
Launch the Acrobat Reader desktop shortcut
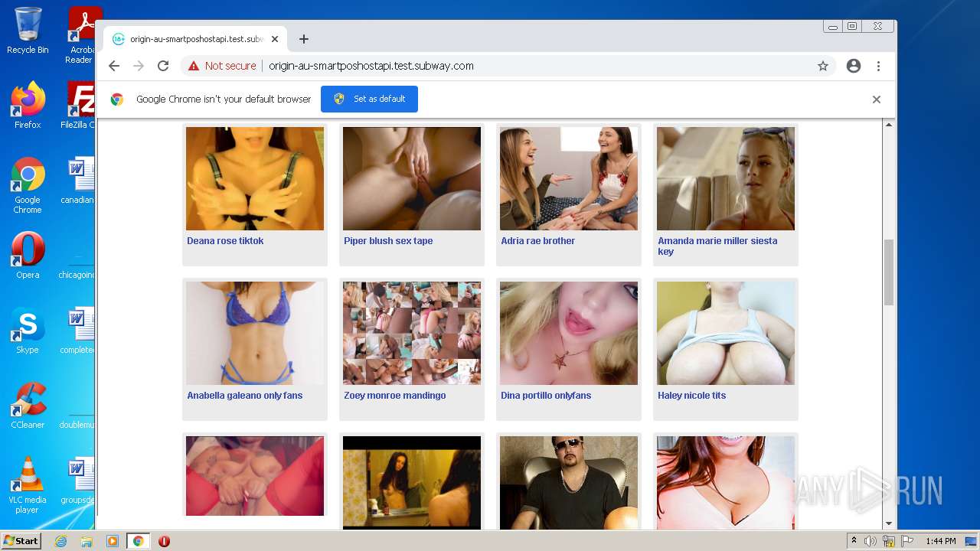click(x=81, y=34)
